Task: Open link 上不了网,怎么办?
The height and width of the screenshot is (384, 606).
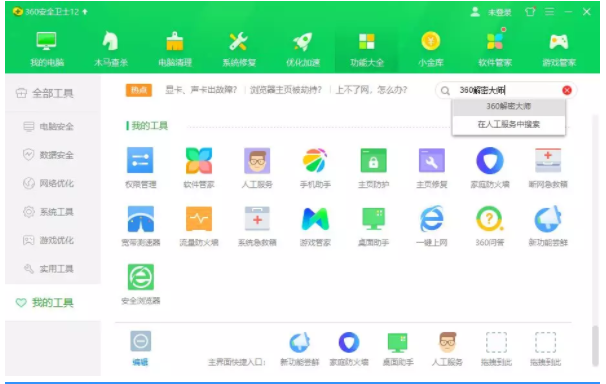Action: point(371,90)
